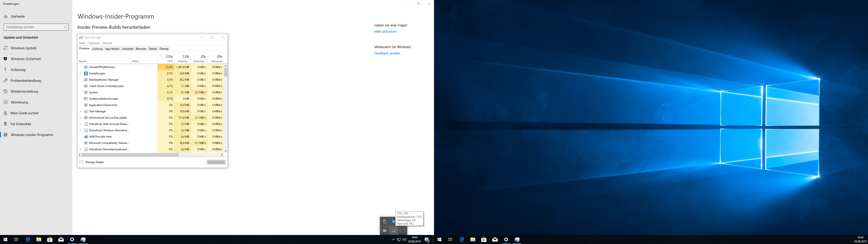Expand the Einstellungen process row in Task-Manager

(80, 73)
